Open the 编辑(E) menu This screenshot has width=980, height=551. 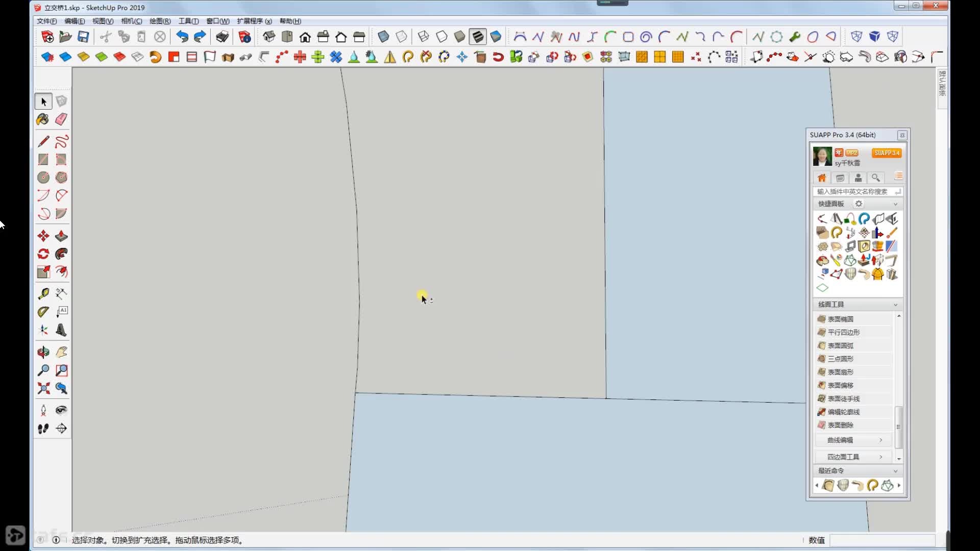(x=75, y=21)
